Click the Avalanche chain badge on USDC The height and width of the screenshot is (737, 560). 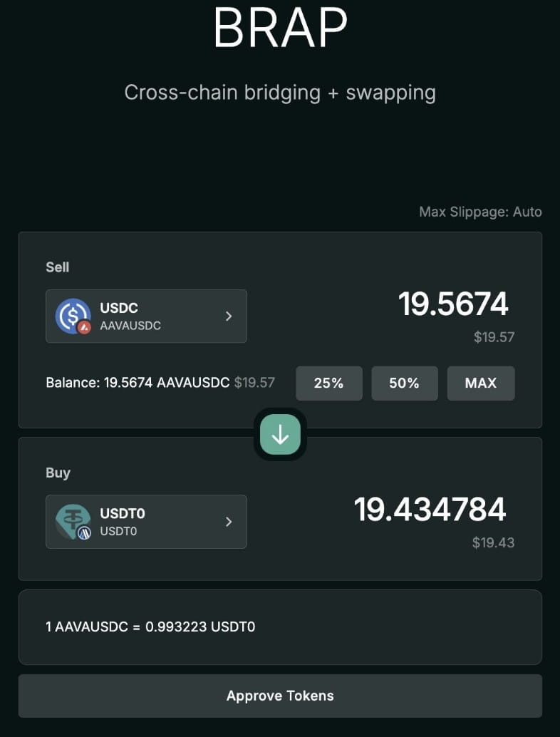click(85, 327)
